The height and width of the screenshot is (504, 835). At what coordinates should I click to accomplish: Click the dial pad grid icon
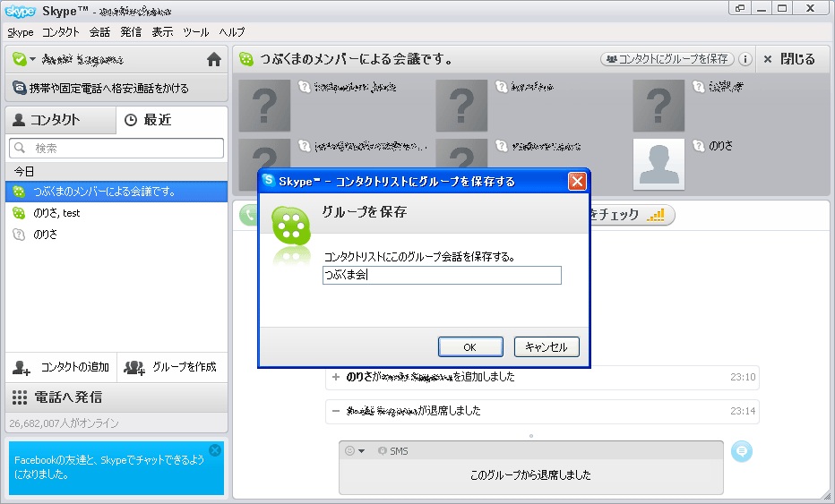[x=20, y=397]
